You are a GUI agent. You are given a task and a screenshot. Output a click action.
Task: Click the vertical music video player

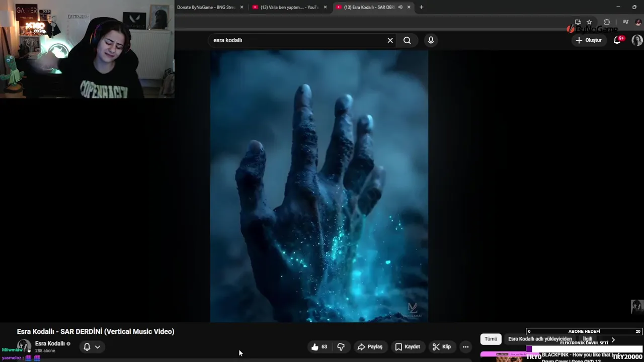coord(319,186)
